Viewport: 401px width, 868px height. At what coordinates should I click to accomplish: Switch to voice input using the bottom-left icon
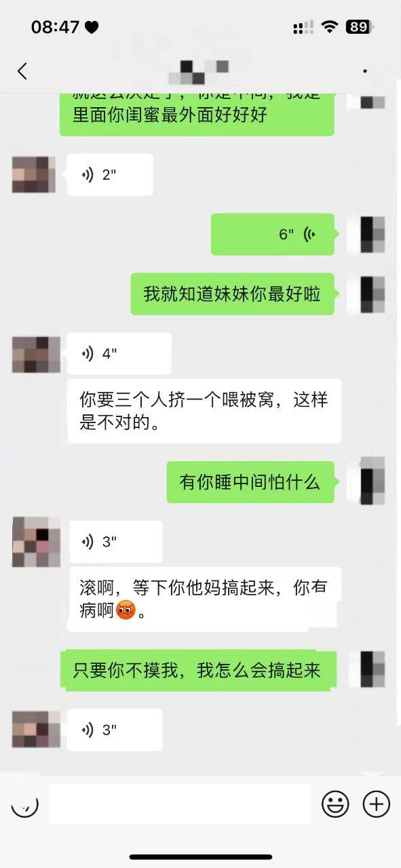point(25,804)
